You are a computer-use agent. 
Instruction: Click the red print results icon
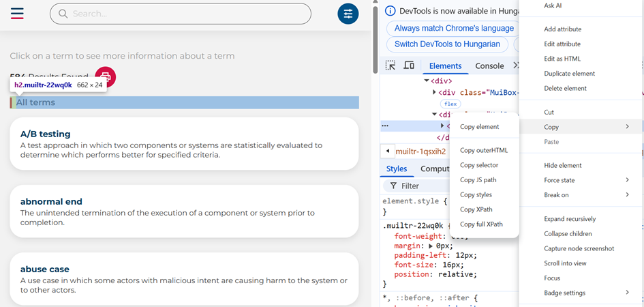tap(106, 77)
